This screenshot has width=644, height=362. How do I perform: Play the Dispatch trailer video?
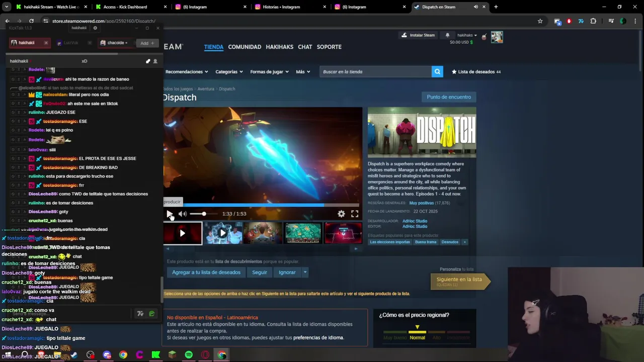(x=170, y=214)
